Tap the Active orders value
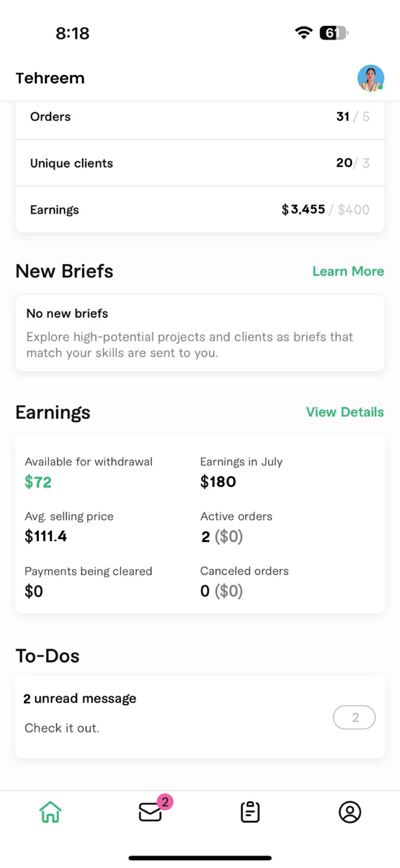This screenshot has height=868, width=400. (222, 536)
